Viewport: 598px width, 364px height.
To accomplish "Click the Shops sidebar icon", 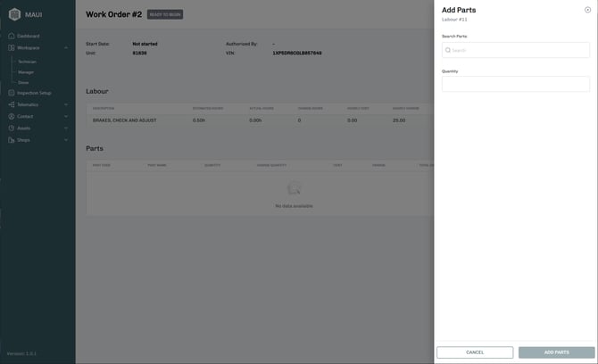I will (12, 140).
